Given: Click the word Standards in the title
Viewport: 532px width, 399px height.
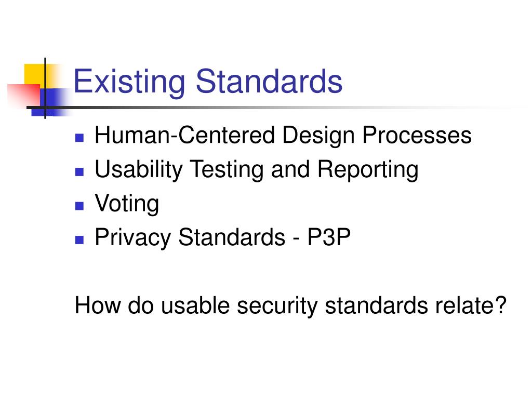Looking at the screenshot, I should (x=270, y=82).
